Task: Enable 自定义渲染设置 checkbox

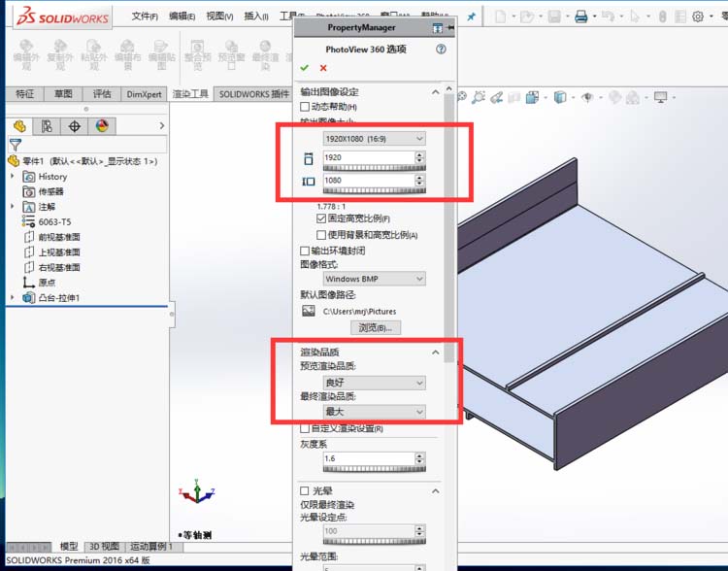Action: (305, 428)
